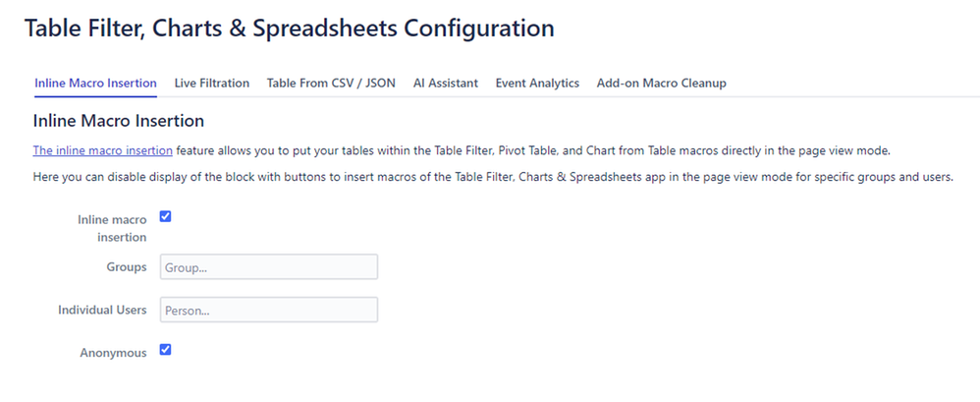Click the 'Inline macro insertion' checkbox label
The height and width of the screenshot is (402, 980).
click(x=113, y=228)
